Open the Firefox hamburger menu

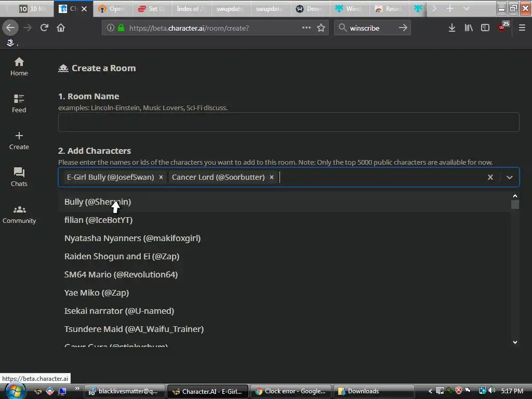pyautogui.click(x=522, y=28)
